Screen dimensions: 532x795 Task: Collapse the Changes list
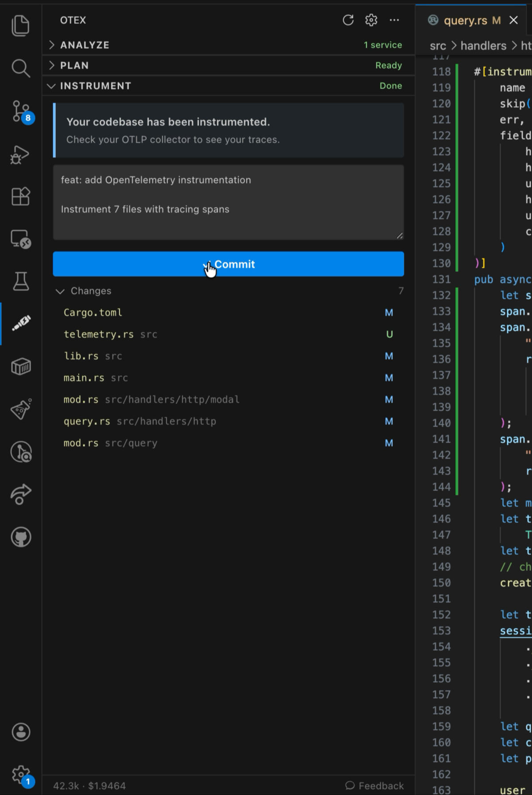pyautogui.click(x=228, y=291)
